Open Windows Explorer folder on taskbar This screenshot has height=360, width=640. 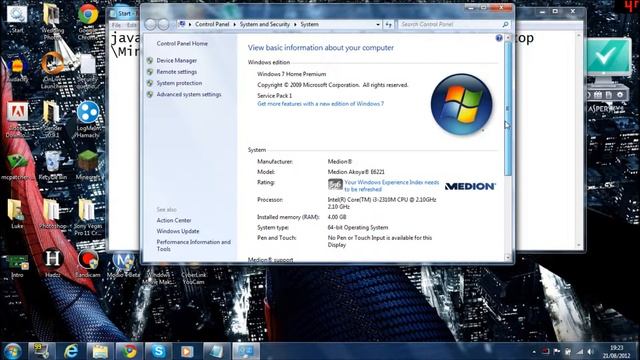tap(100, 351)
